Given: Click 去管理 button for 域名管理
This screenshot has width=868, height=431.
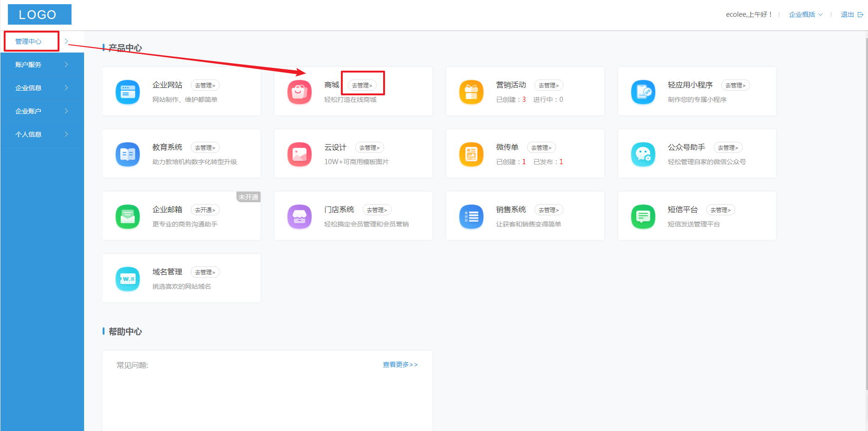Looking at the screenshot, I should tap(205, 272).
